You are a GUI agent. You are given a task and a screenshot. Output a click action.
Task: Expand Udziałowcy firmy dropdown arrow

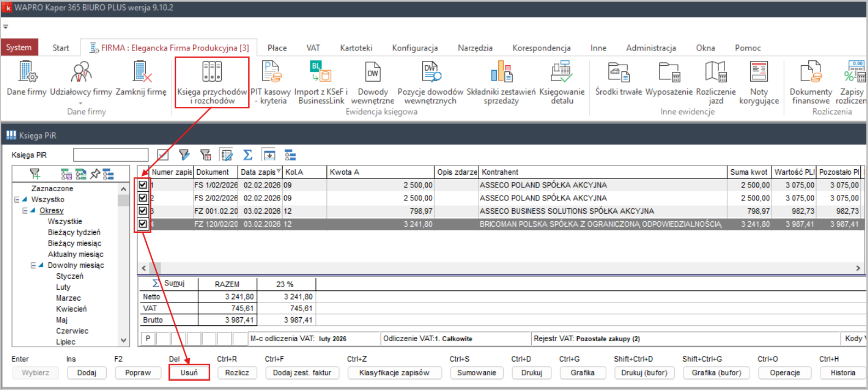(x=81, y=103)
